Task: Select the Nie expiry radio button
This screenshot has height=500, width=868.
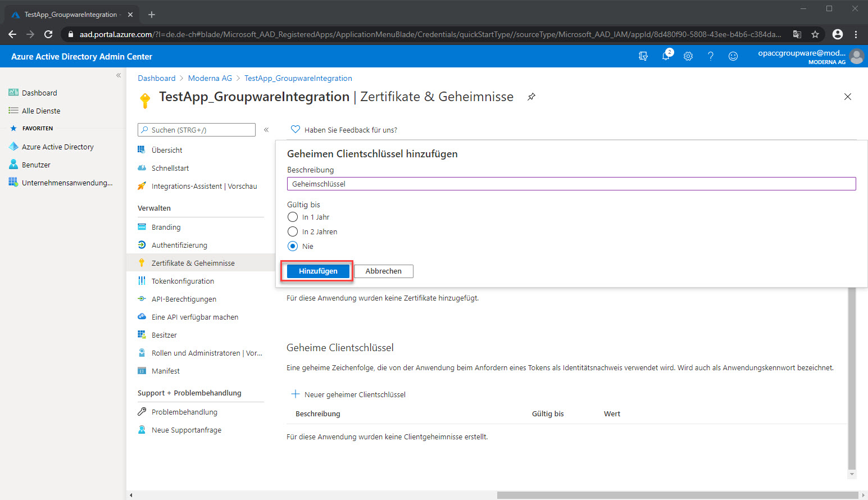Action: point(293,246)
